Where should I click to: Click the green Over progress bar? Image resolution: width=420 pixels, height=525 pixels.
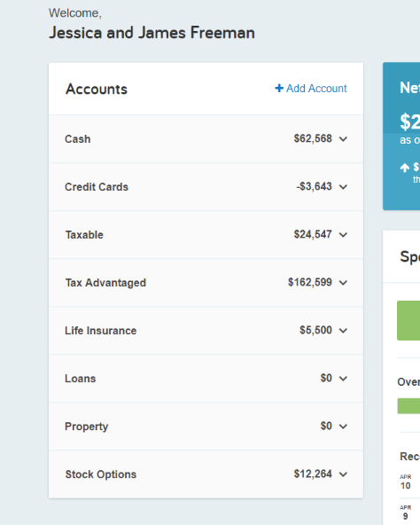[408, 406]
